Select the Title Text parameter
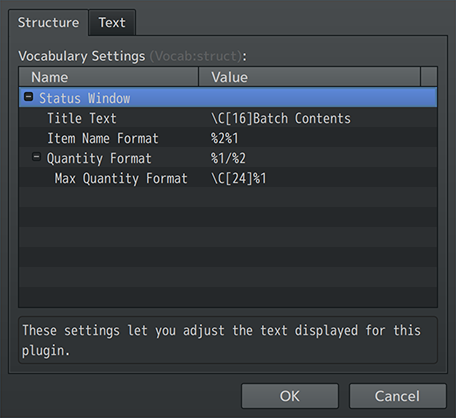The image size is (456, 418). (x=82, y=118)
